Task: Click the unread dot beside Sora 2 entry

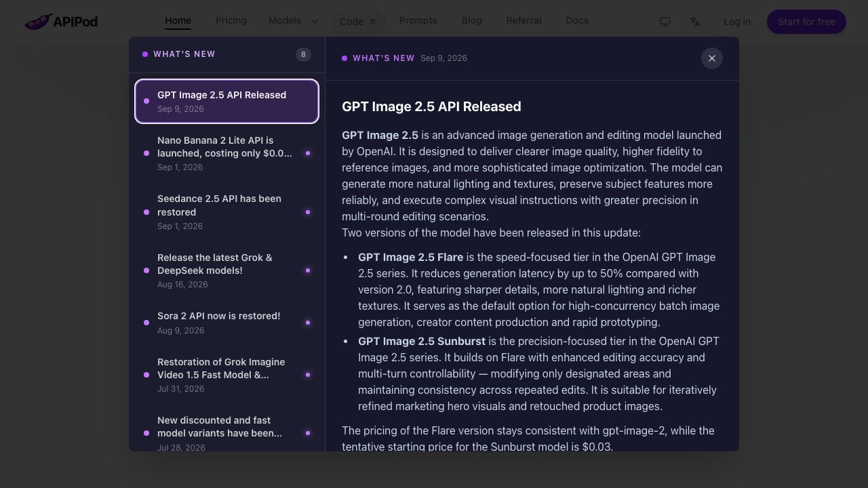Action: (x=308, y=323)
